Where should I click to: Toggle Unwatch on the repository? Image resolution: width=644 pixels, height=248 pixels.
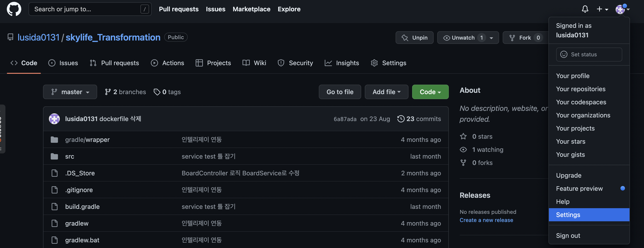[462, 38]
